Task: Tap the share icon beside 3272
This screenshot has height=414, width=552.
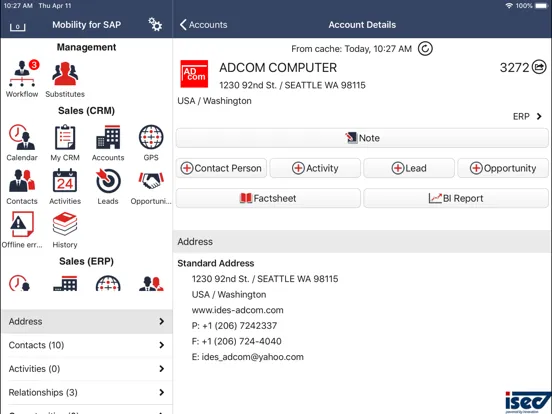Action: 539,67
